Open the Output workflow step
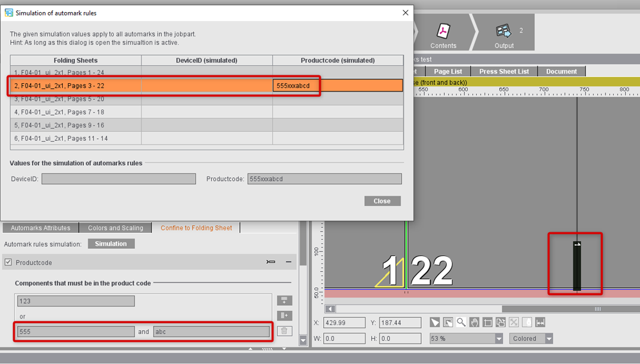The width and height of the screenshot is (640, 364). click(x=504, y=35)
